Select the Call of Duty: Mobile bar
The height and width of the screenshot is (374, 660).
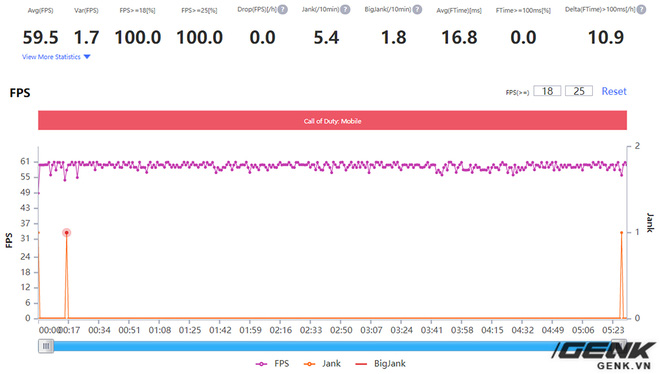pos(333,121)
